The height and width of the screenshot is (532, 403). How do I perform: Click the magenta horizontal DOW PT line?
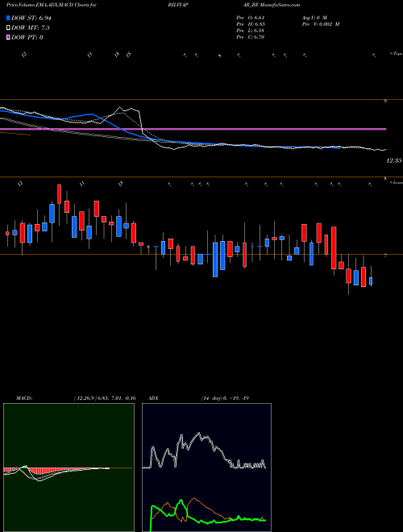[193, 129]
